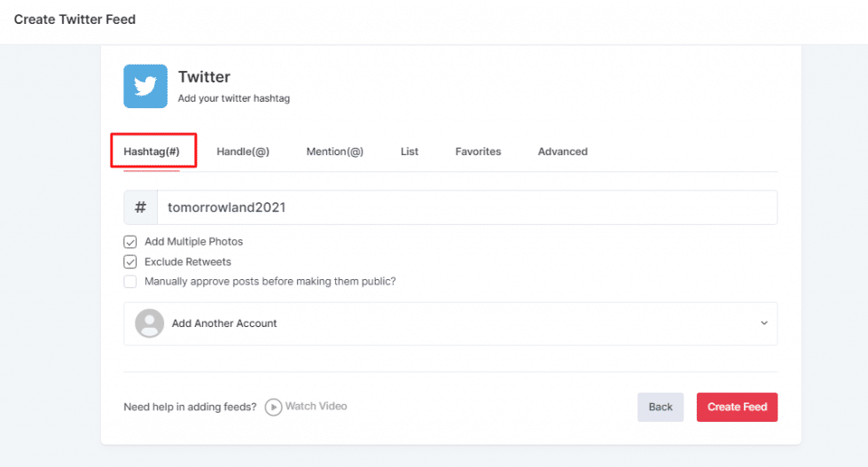Click the Create Twitter Feed page title

[x=74, y=19]
